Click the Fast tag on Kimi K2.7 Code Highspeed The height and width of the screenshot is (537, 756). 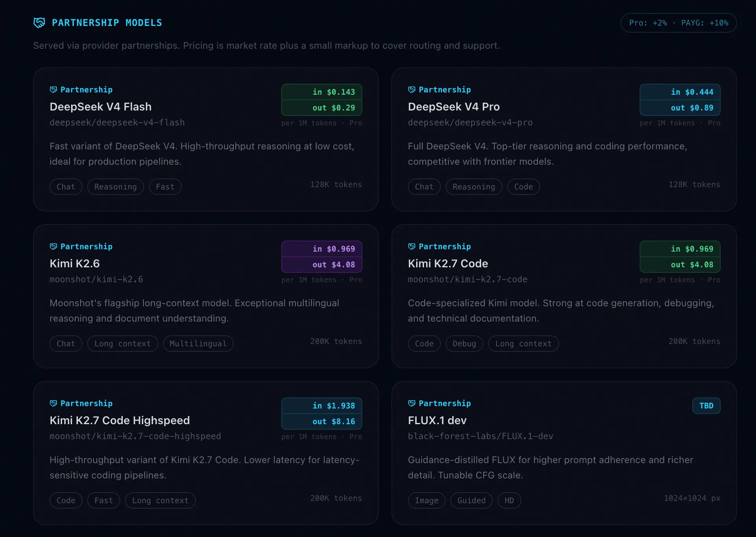(x=104, y=500)
